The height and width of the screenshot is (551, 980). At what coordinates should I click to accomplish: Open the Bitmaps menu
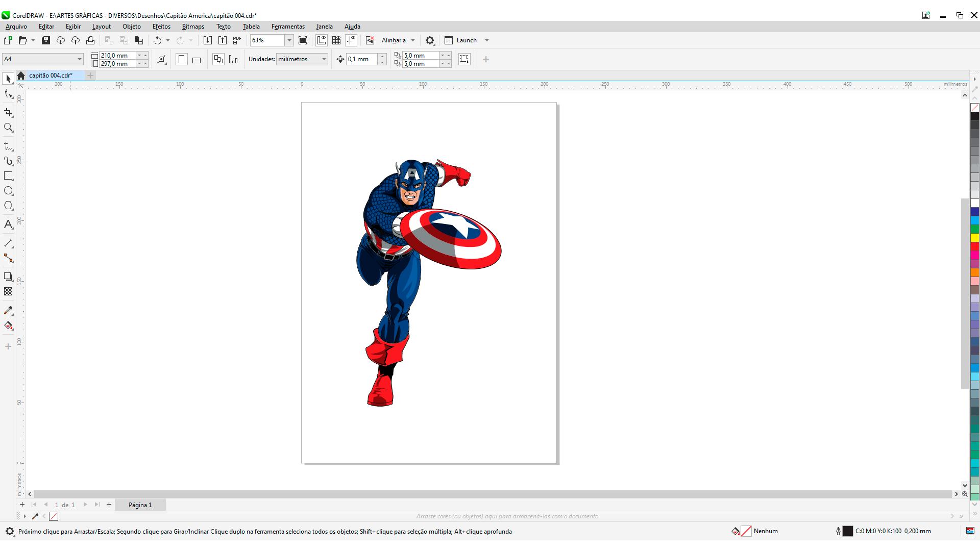tap(193, 27)
